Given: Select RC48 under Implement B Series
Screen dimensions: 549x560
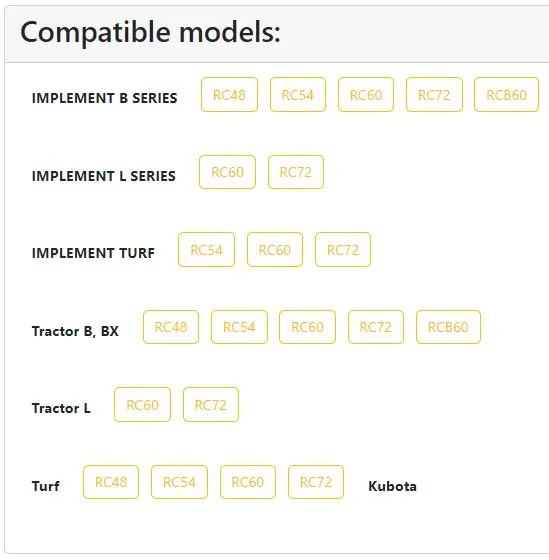Looking at the screenshot, I should (x=229, y=95).
